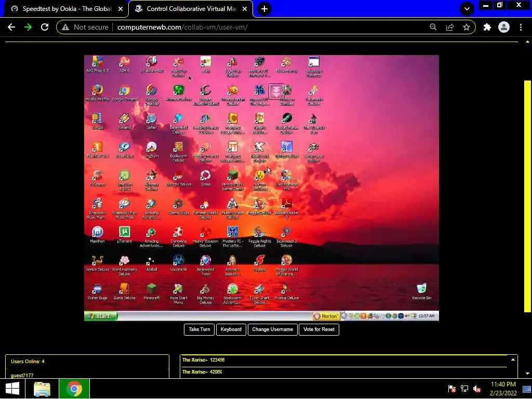Select the Safari desktop icon
Image resolution: width=532 pixels, height=399 pixels.
click(152, 121)
